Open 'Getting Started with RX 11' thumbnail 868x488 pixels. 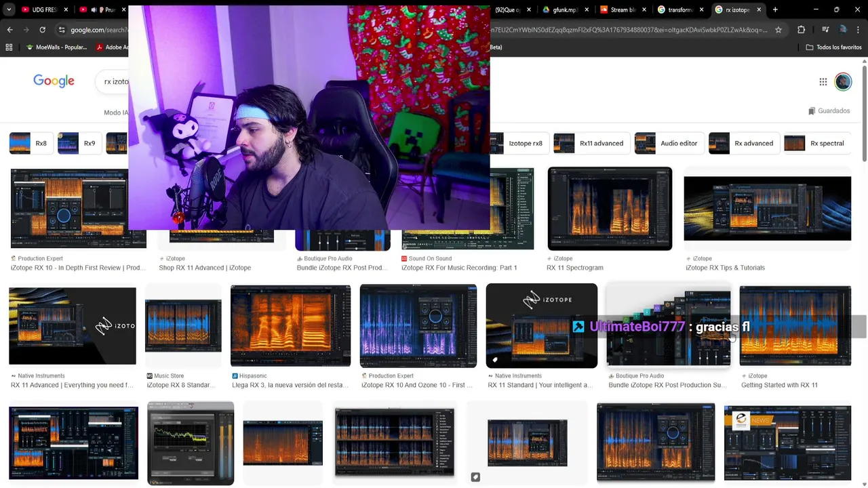[x=795, y=326]
